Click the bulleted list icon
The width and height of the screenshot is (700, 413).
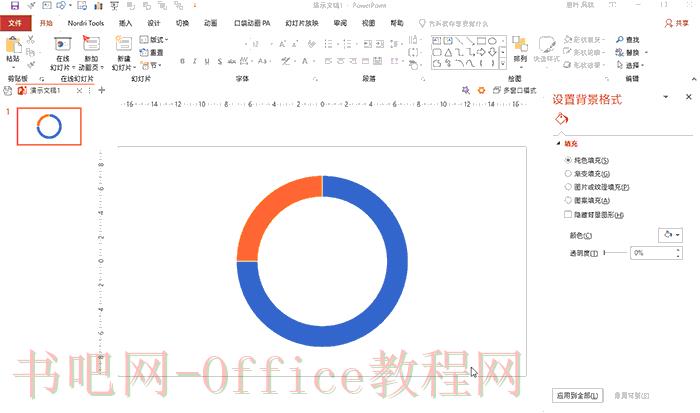coord(329,44)
